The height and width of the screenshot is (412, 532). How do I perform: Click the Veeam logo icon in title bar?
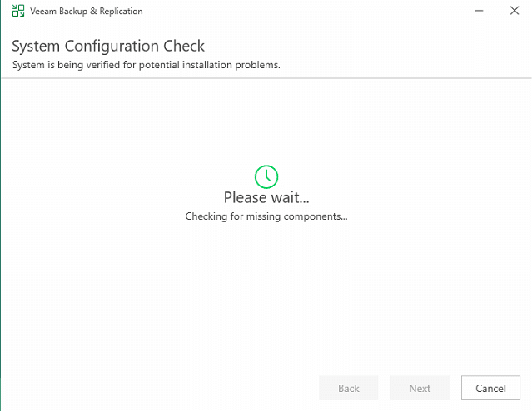[x=18, y=12]
